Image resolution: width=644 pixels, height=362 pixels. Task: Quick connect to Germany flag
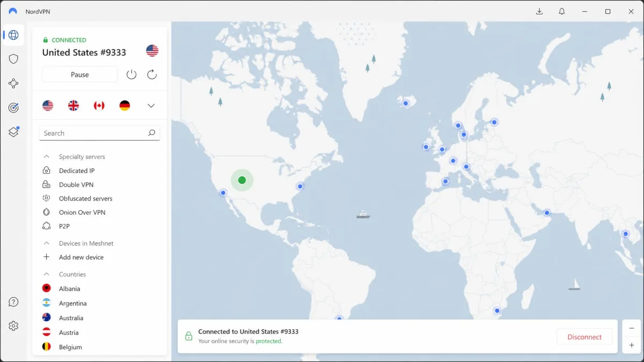pos(125,106)
